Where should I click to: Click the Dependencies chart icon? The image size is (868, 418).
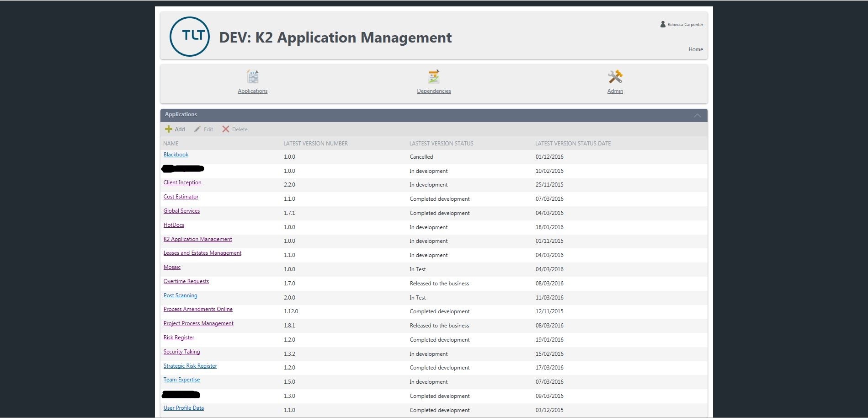point(434,76)
